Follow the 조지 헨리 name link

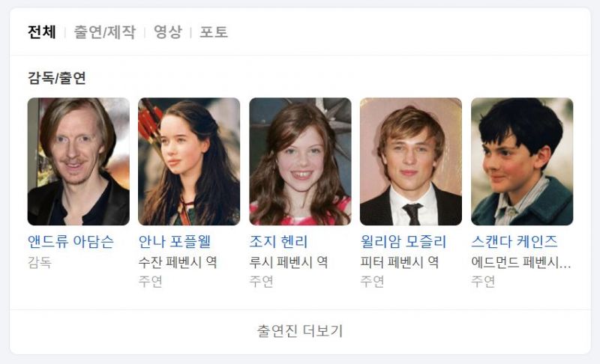(x=278, y=241)
